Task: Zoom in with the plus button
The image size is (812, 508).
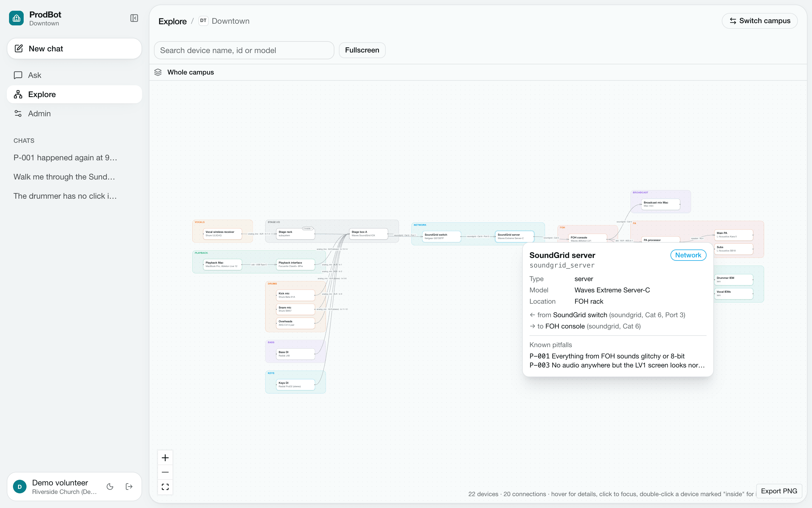Action: (165, 457)
